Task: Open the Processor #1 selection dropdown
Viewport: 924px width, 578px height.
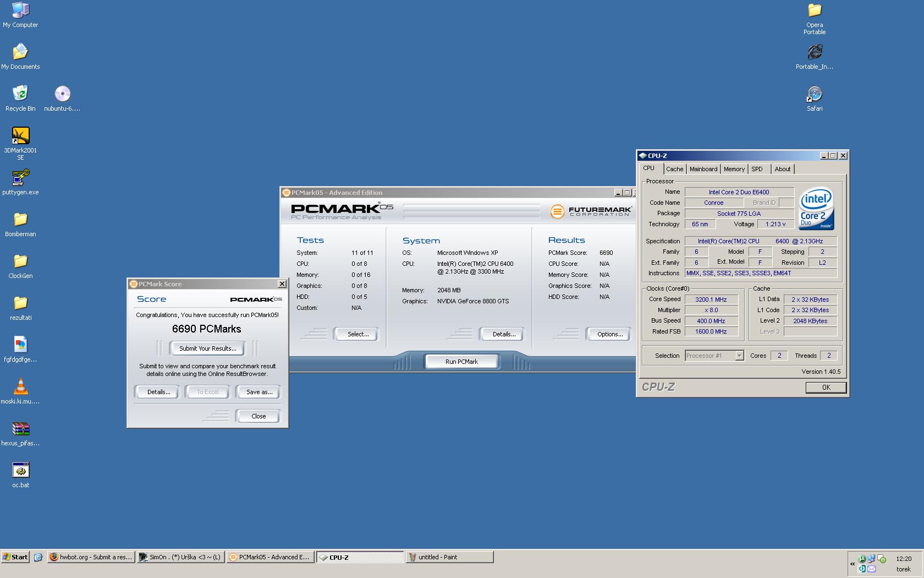Action: click(739, 356)
